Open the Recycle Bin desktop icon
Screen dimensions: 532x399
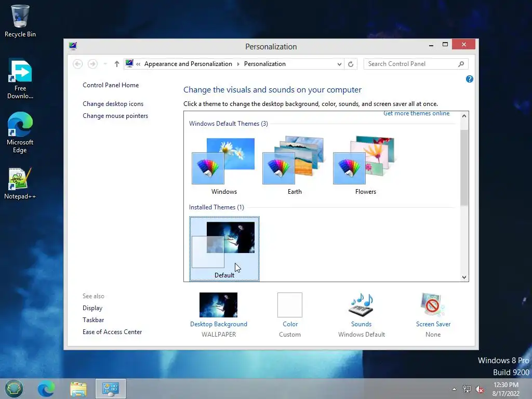[x=20, y=21]
